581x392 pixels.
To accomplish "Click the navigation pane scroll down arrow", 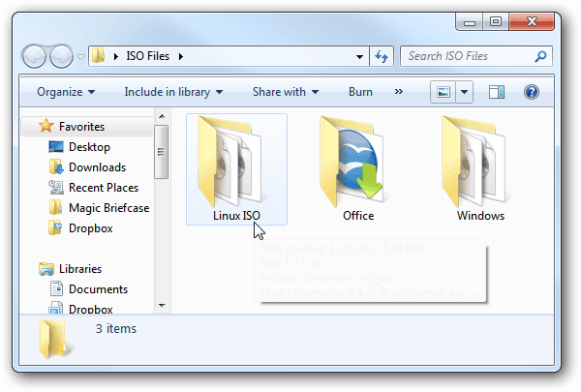I will (x=162, y=306).
